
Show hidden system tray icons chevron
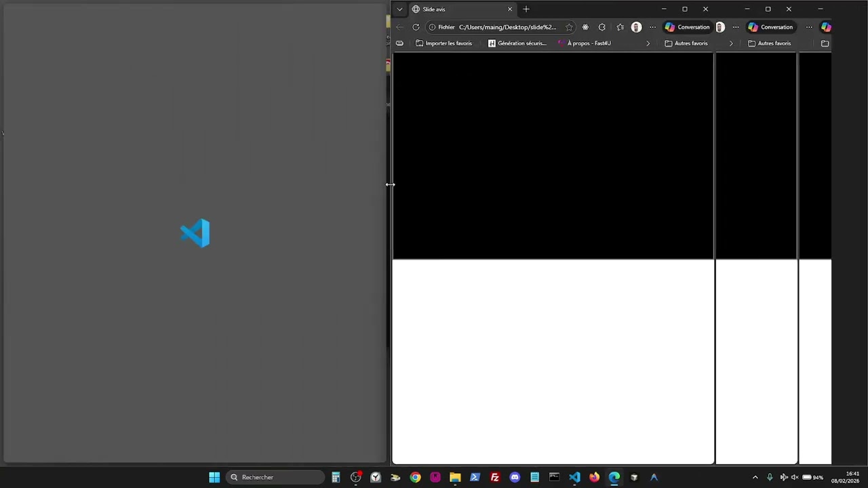[x=755, y=477]
